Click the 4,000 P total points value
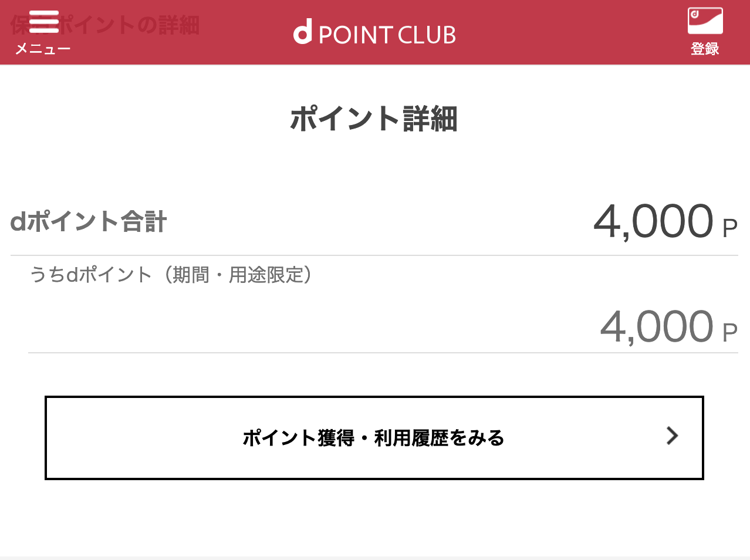The image size is (750, 560). click(x=665, y=221)
